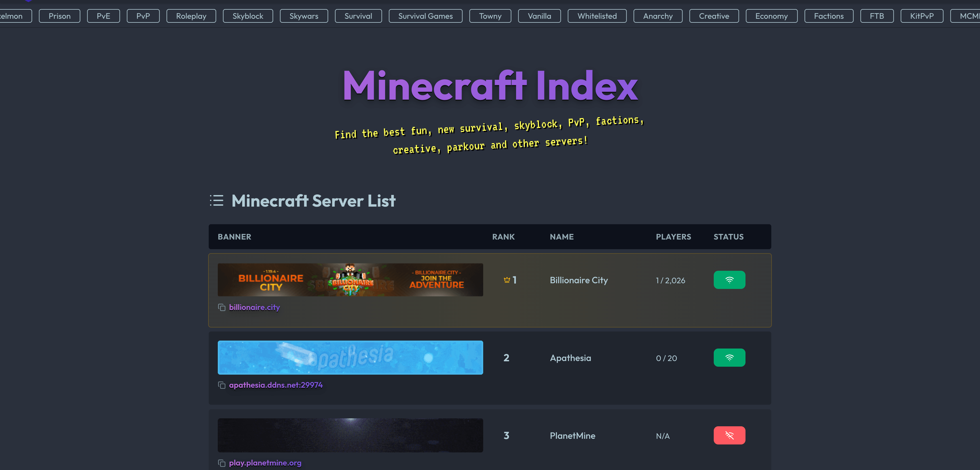
Task: Click the 0 / 20 players count
Action: (x=667, y=358)
